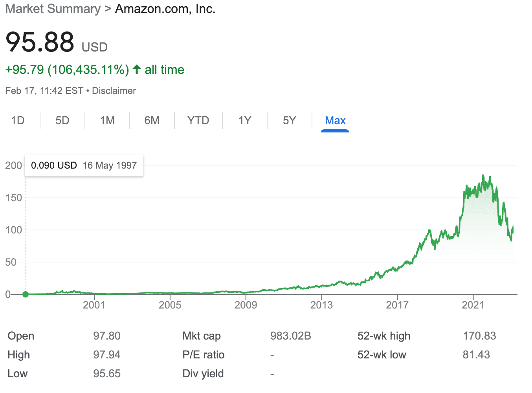
Task: Click the active Max range tab
Action: 335,121
